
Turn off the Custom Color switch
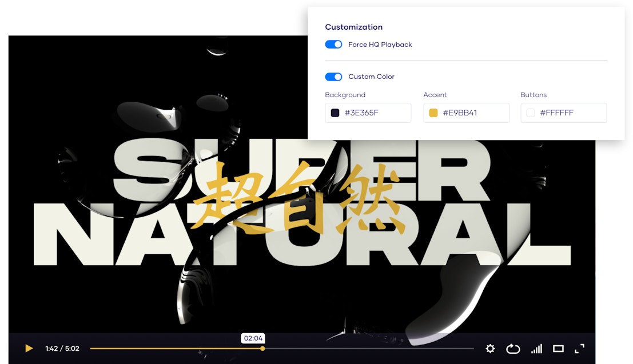pos(333,77)
